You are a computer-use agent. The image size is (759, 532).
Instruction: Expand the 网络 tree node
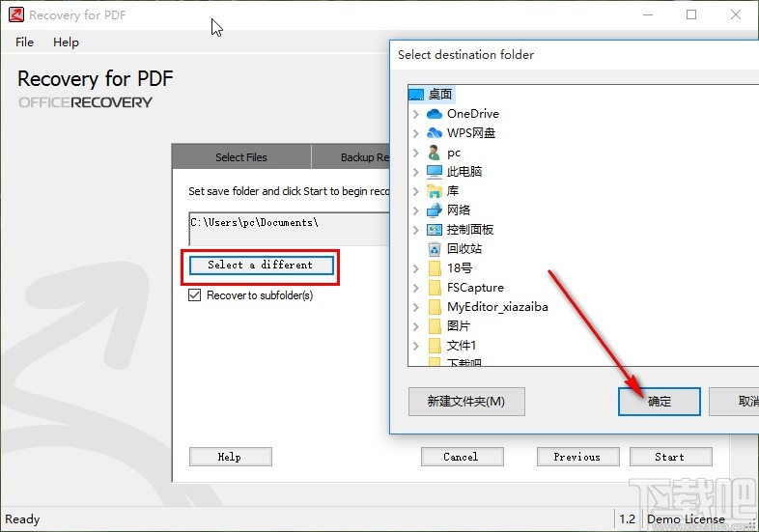415,210
